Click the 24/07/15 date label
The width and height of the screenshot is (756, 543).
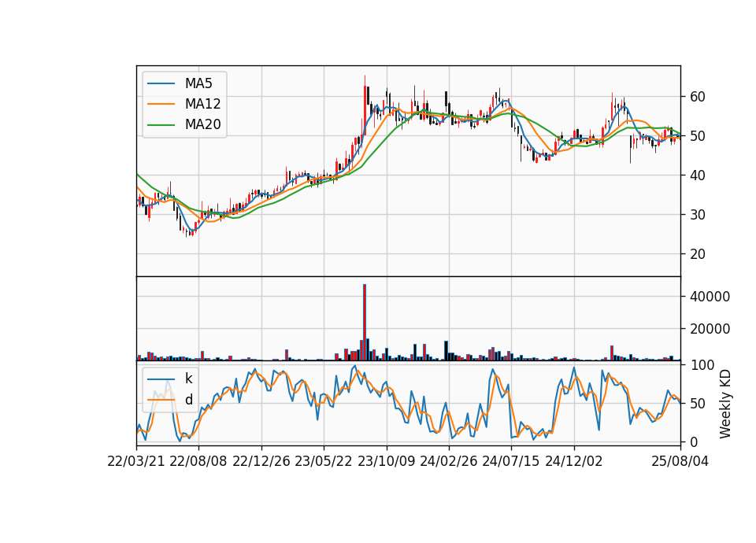tap(511, 461)
